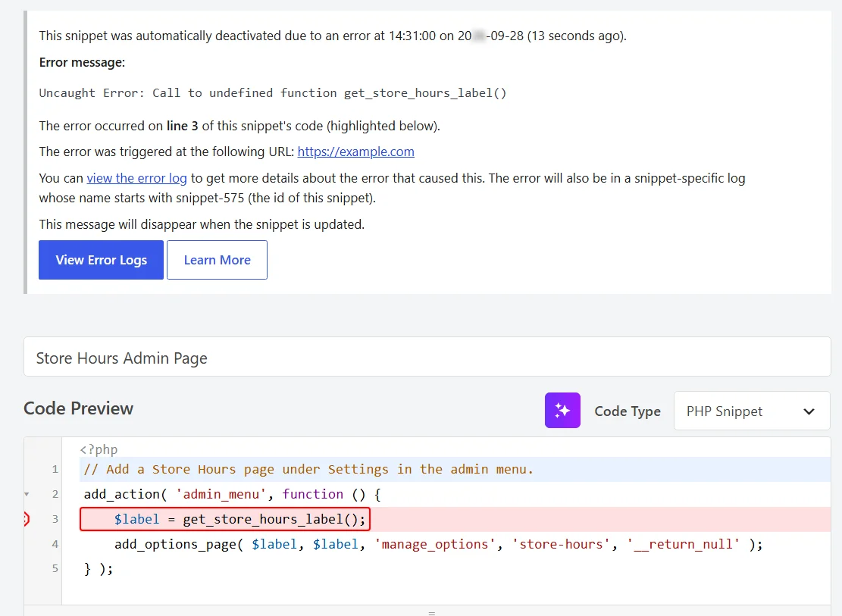Click the purple AI sparkle icon
Screen dimensions: 842x616
[562, 411]
